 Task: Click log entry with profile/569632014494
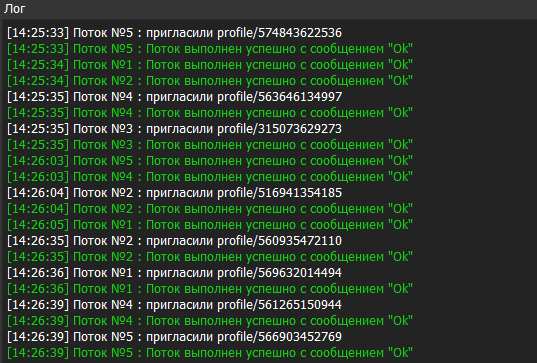(x=174, y=273)
